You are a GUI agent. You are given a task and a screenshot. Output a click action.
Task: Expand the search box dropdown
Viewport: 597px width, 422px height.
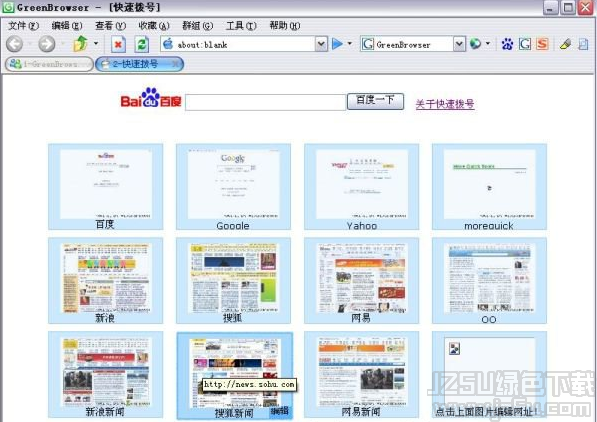(460, 45)
